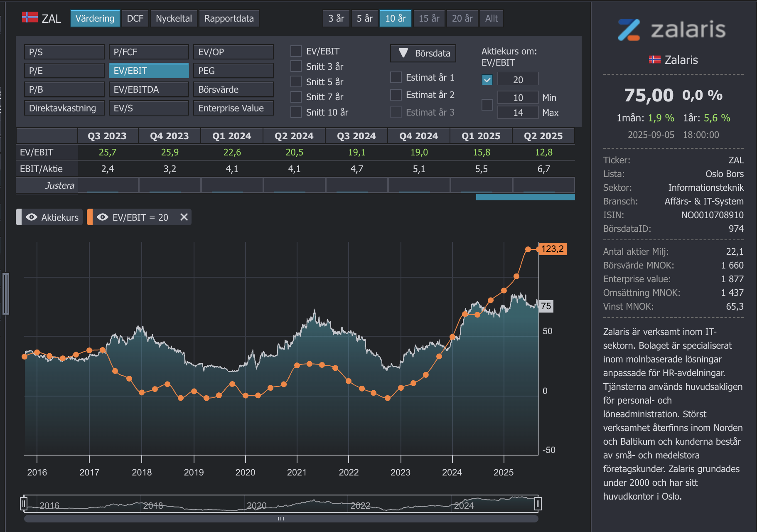Click the Justera cell under Q2 2025
The width and height of the screenshot is (757, 532).
point(543,185)
